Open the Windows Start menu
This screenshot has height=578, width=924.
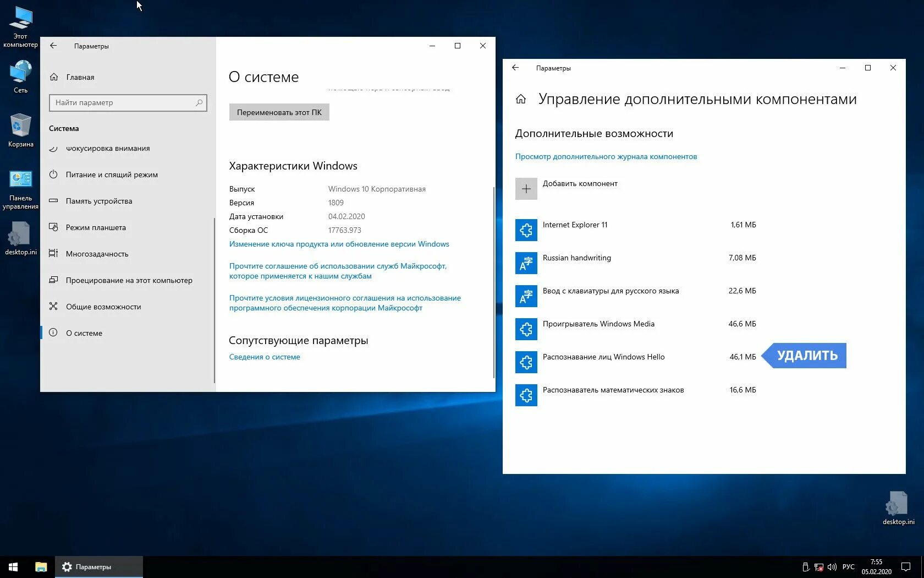13,567
